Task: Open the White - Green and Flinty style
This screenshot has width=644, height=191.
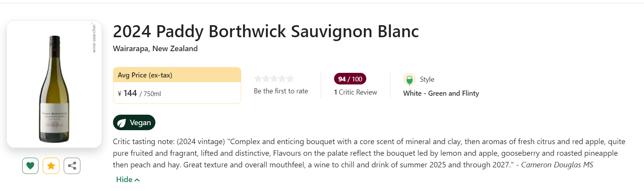Action: click(x=441, y=93)
